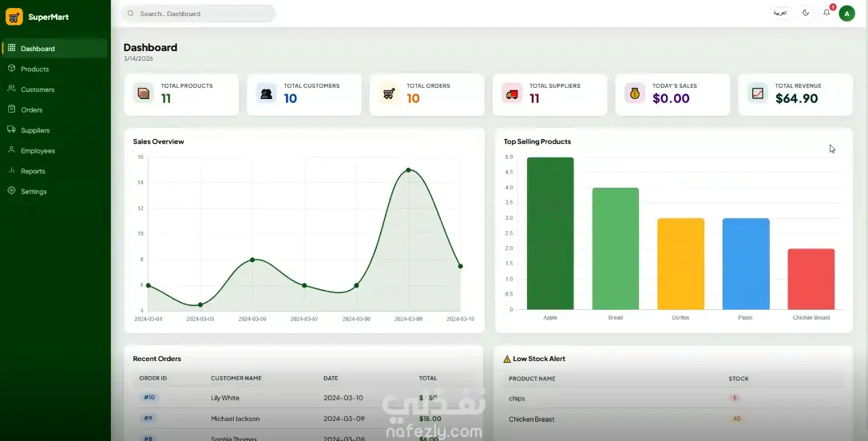Click the Employees person icon in sidebar
Image resolution: width=868 pixels, height=441 pixels.
point(11,150)
